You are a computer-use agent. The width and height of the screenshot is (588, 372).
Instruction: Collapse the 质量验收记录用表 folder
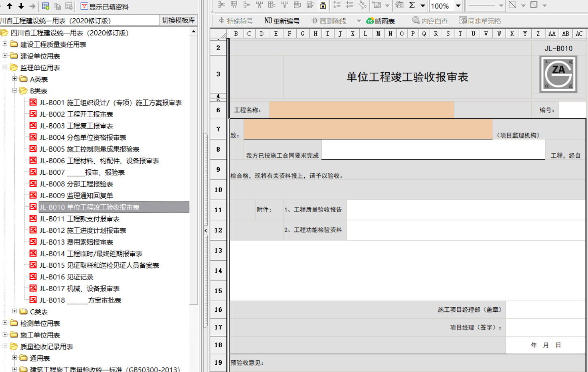pyautogui.click(x=5, y=346)
